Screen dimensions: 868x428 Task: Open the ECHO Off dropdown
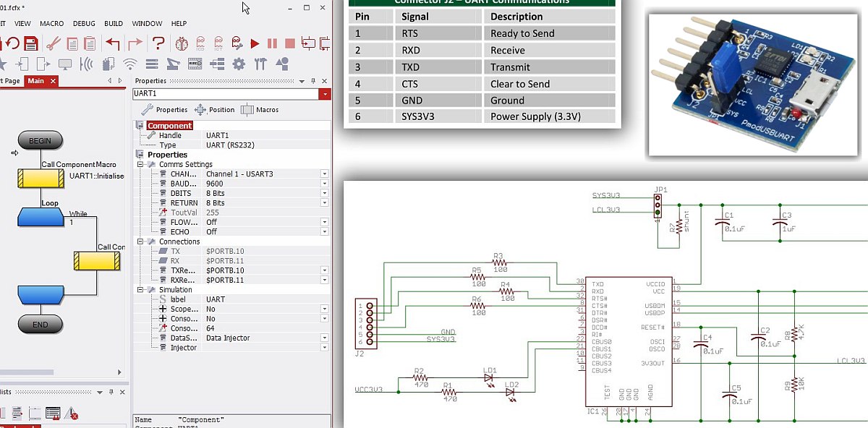pos(325,232)
